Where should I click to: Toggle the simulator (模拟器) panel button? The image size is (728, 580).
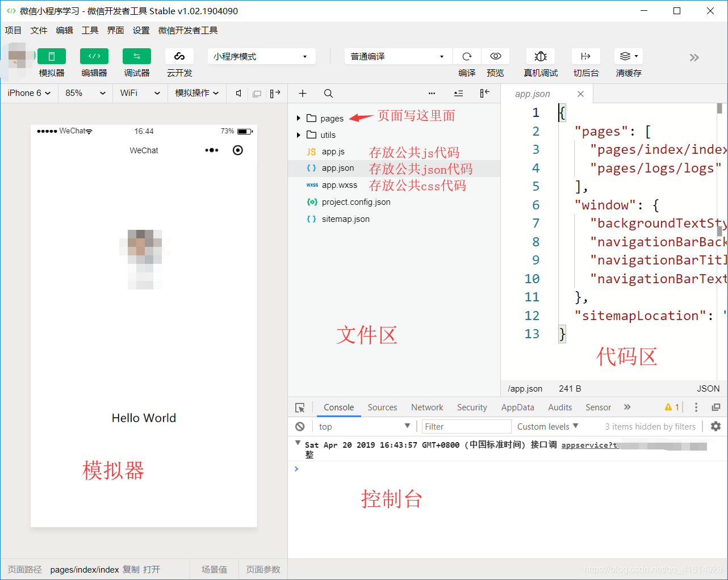tap(52, 56)
